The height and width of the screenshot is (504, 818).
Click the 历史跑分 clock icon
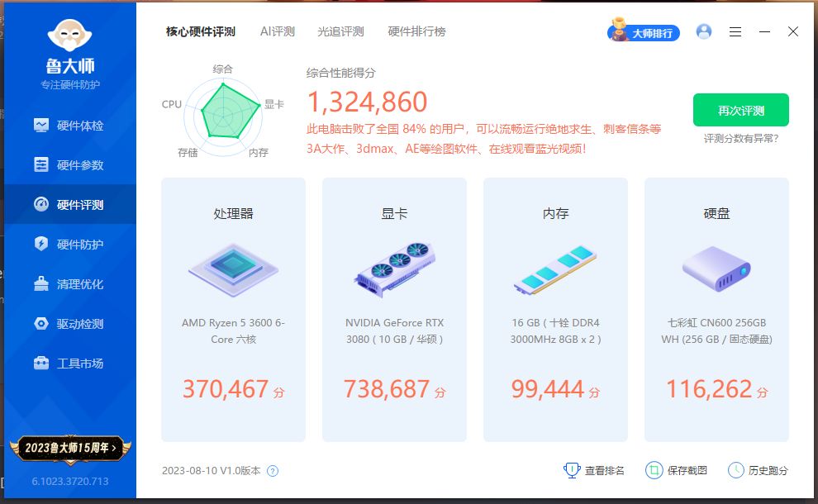tap(736, 470)
